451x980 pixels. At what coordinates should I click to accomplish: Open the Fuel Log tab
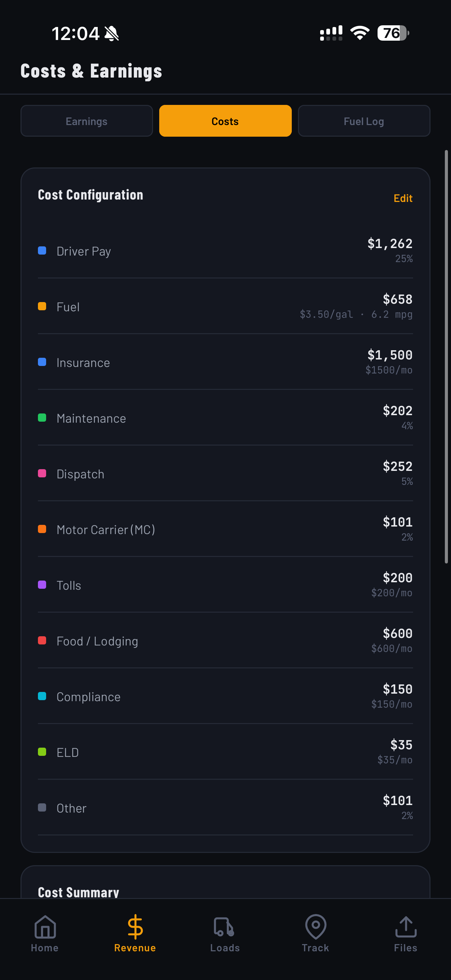[364, 121]
